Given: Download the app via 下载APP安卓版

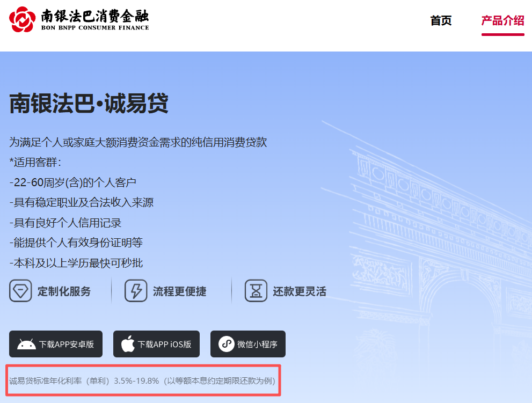Looking at the screenshot, I should coord(56,344).
